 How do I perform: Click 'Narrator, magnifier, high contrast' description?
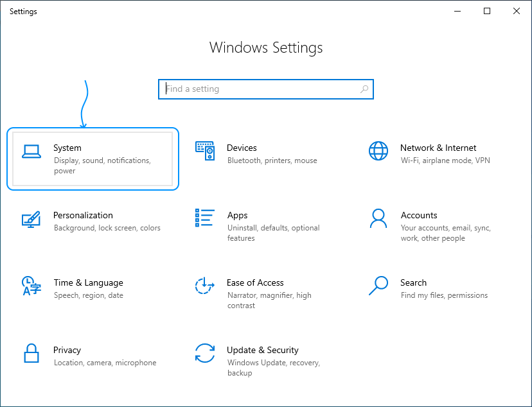[269, 300]
